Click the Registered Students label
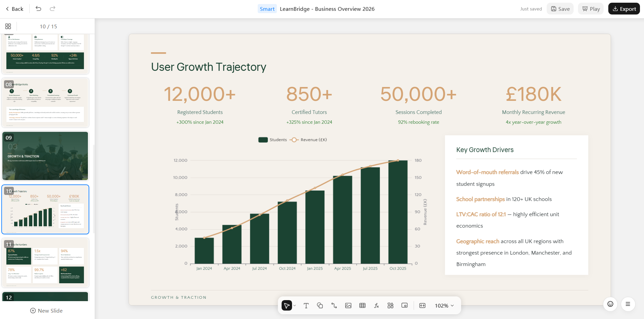The width and height of the screenshot is (644, 319). (x=200, y=112)
